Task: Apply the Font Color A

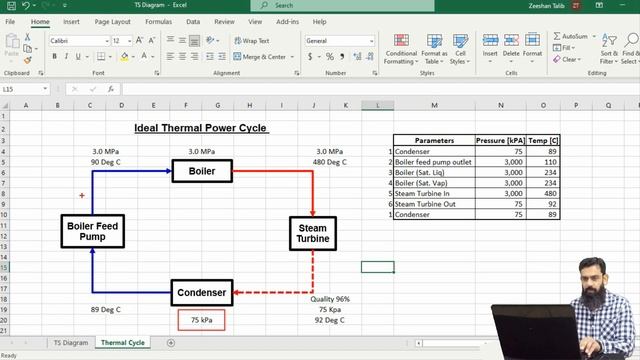Action: pos(144,56)
